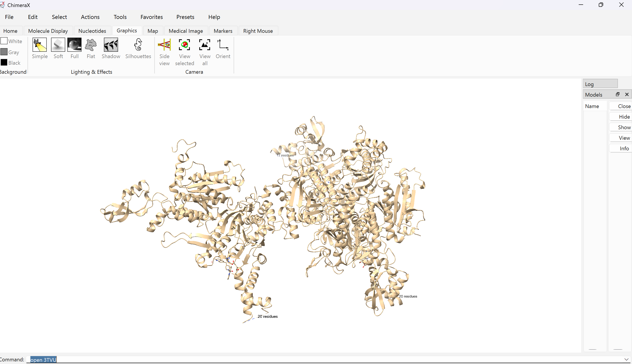The width and height of the screenshot is (632, 364).
Task: Expand command history dropdown arrow
Action: click(626, 360)
